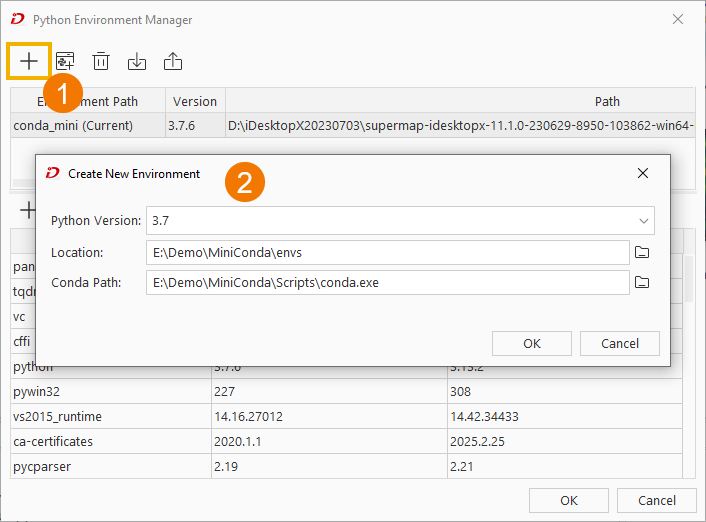Image resolution: width=706 pixels, height=522 pixels.
Task: Click the add package plus icon
Action: (28, 211)
